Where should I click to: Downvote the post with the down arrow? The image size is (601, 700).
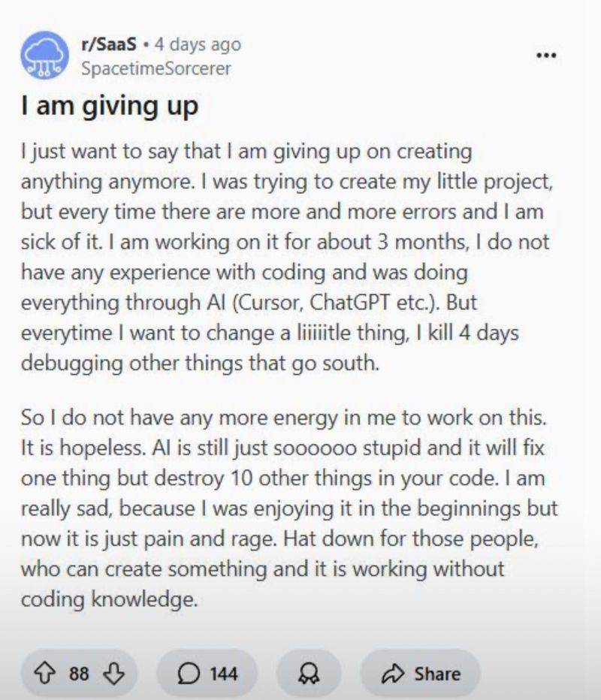click(x=112, y=674)
